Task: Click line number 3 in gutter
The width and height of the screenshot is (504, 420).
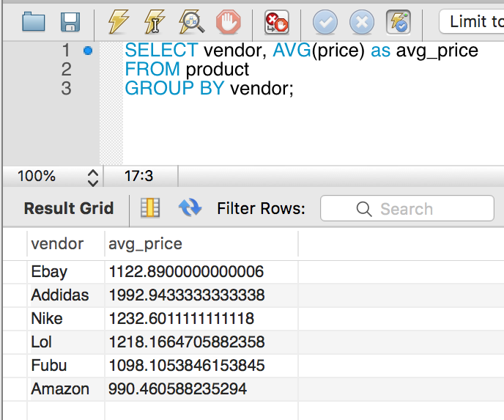Action: click(66, 89)
